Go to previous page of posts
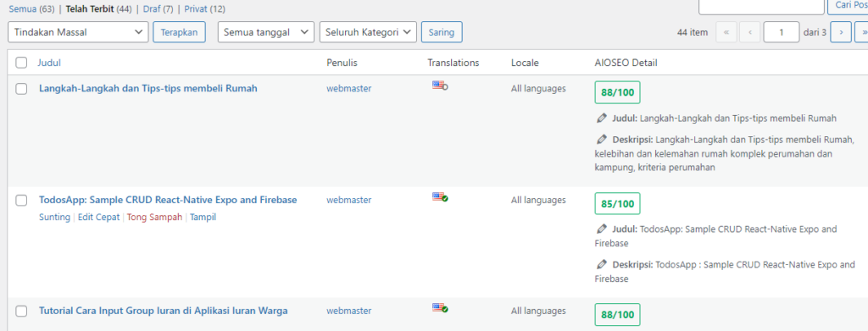This screenshot has width=868, height=331. pyautogui.click(x=749, y=32)
